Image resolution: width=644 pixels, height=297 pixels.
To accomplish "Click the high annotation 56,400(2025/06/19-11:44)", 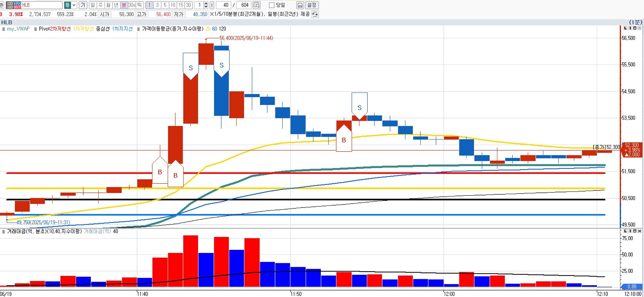I will tap(246, 38).
